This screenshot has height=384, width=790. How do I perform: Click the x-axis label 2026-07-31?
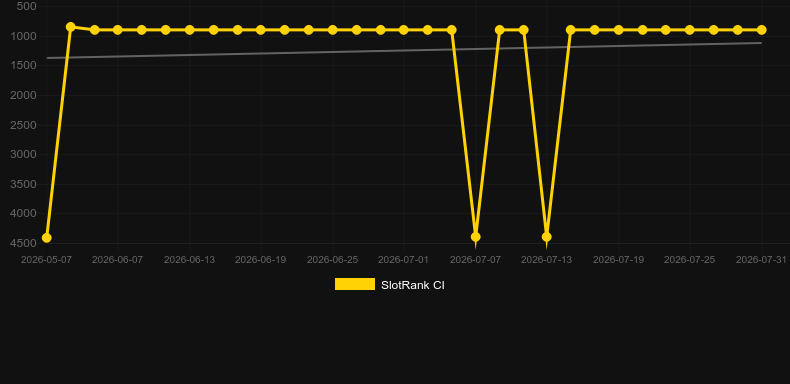point(761,260)
